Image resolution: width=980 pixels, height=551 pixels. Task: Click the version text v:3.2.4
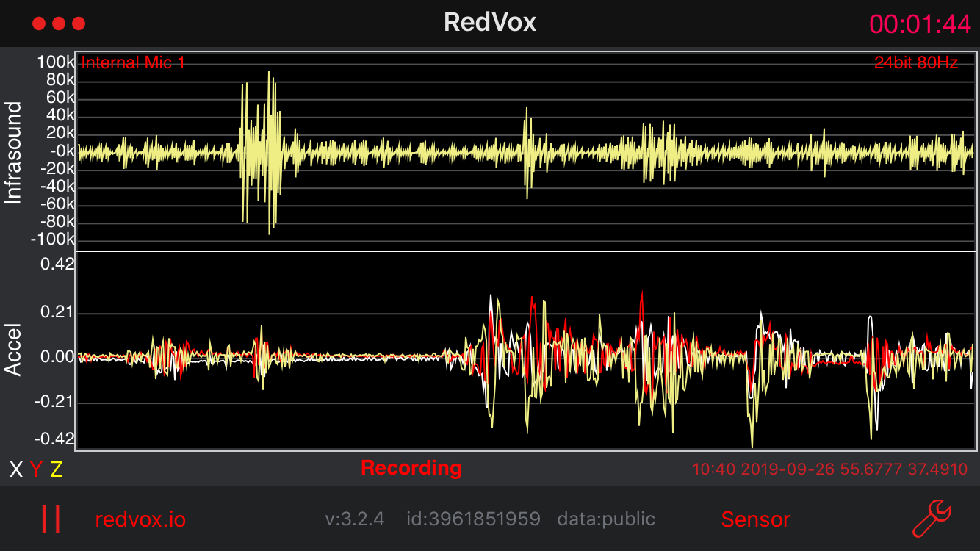click(355, 519)
